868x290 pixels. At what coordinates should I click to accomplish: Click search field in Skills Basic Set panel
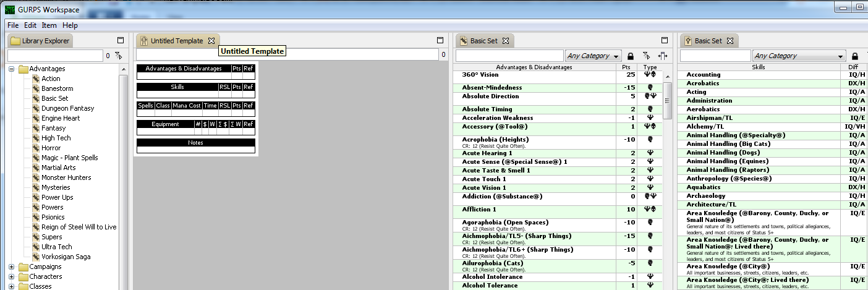click(x=715, y=56)
